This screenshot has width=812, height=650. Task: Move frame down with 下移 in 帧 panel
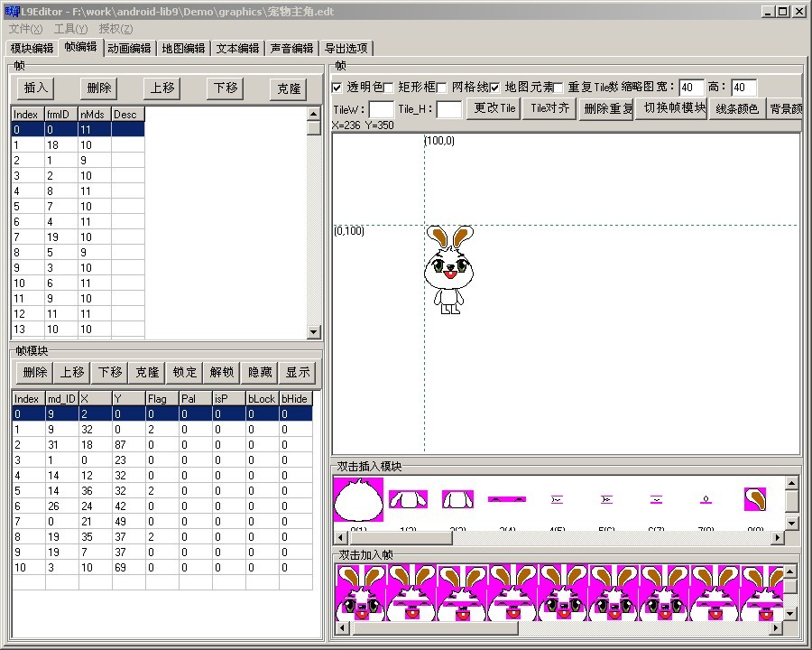point(226,88)
